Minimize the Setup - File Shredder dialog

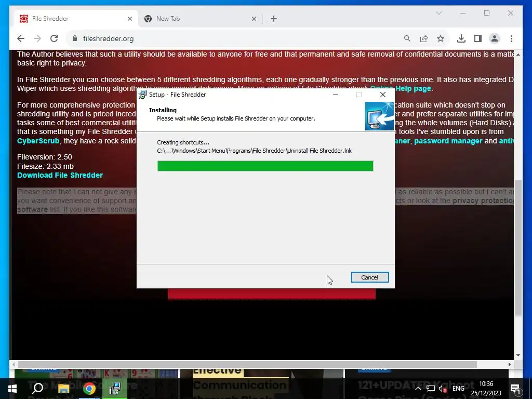coord(336,95)
